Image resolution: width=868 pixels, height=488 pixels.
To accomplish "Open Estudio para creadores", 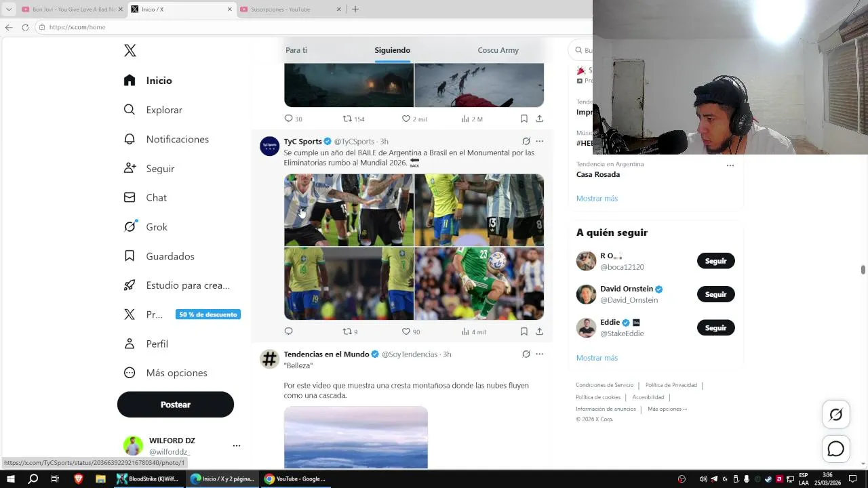I will click(177, 285).
